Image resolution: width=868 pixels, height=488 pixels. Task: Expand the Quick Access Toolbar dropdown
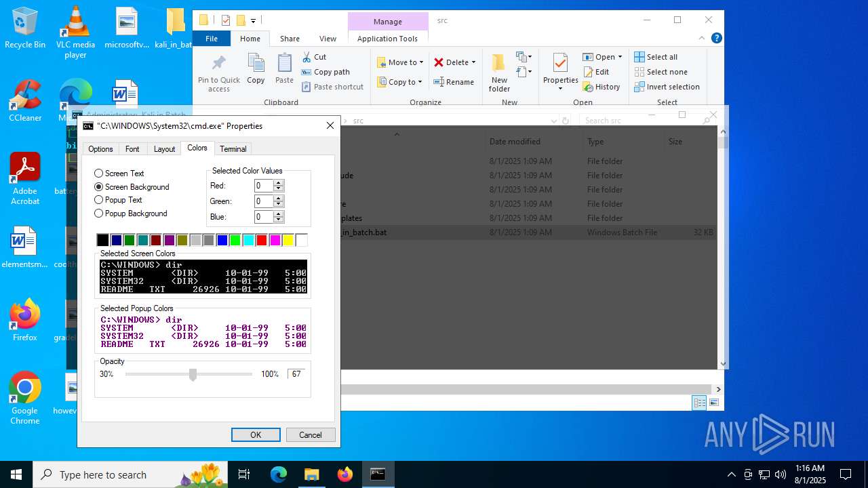pos(253,20)
